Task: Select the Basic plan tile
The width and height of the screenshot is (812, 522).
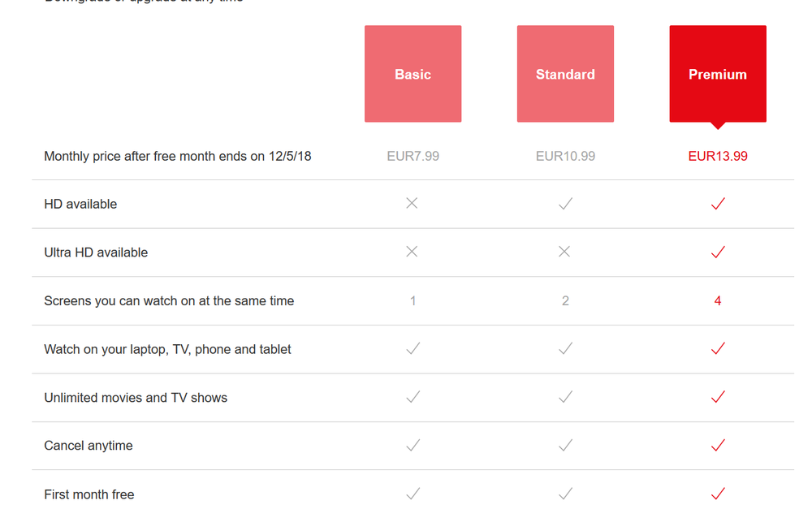Action: [x=412, y=74]
